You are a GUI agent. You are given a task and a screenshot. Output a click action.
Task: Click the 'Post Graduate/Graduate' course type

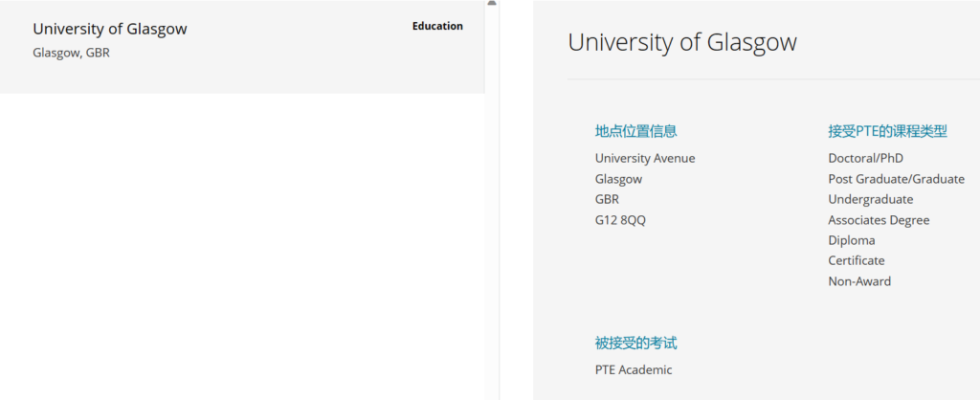(x=896, y=179)
